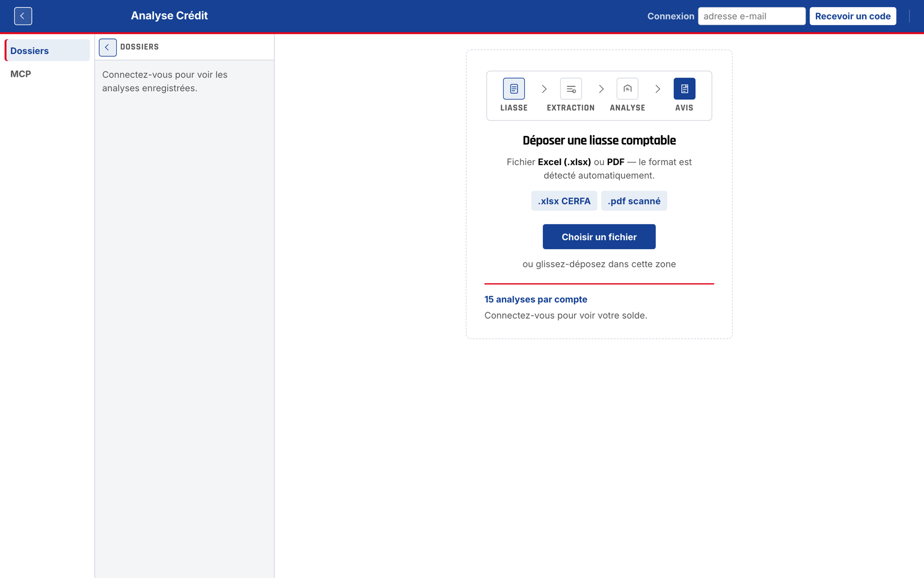924x578 pixels.
Task: Click the back arrow in the top header
Action: tap(23, 16)
